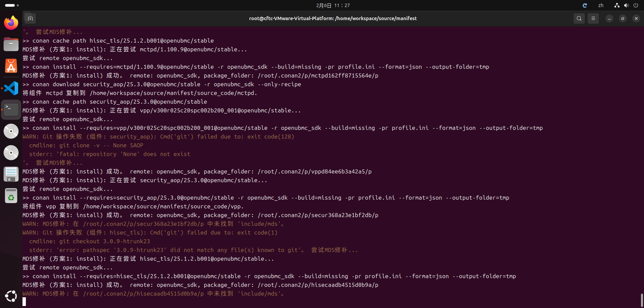This screenshot has width=644, height=308.
Task: Open Ubuntu App Center in dock
Action: pyautogui.click(x=11, y=66)
